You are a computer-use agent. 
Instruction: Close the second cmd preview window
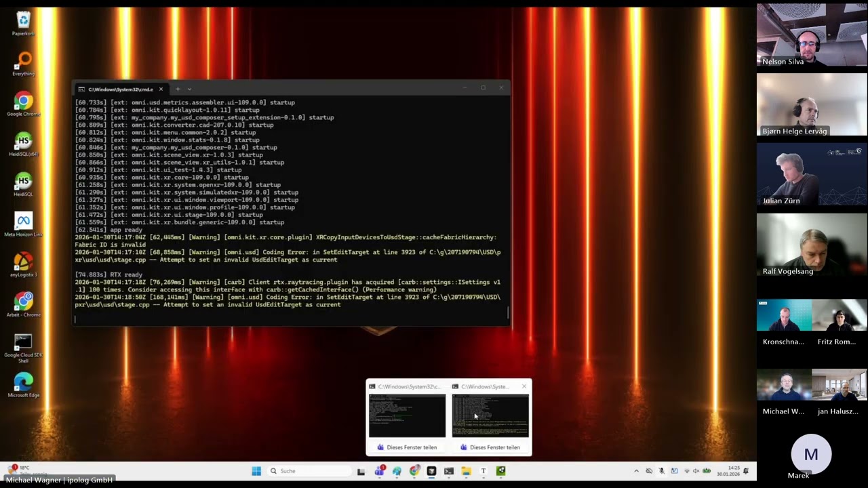point(524,386)
